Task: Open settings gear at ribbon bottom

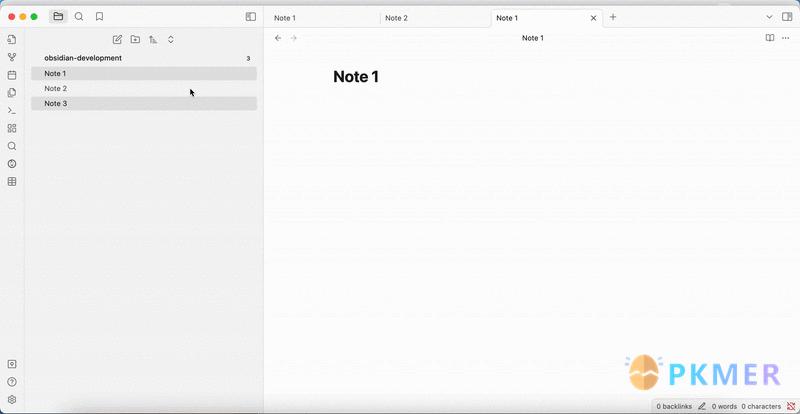Action: (12, 399)
